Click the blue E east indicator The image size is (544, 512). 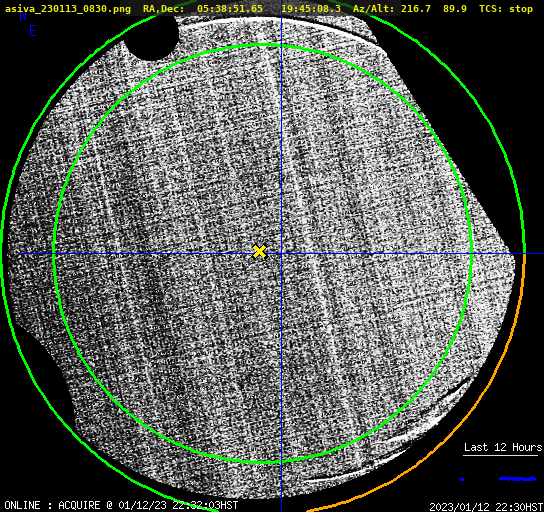[33, 31]
